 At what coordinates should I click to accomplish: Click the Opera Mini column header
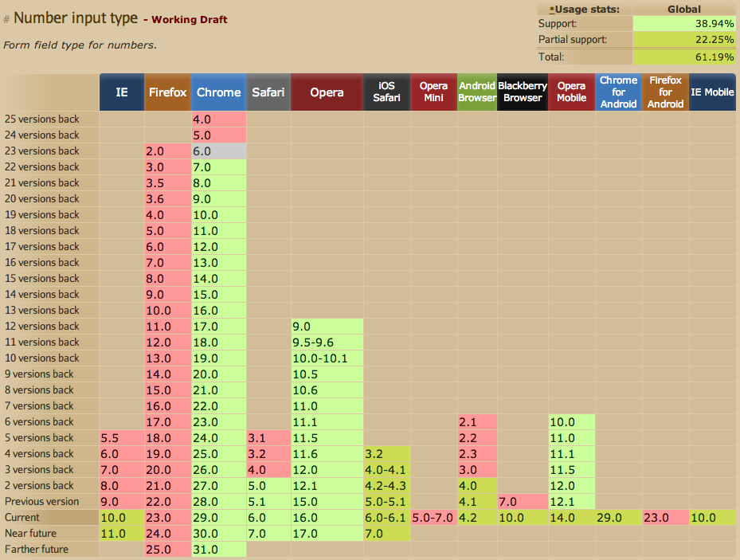[x=433, y=92]
